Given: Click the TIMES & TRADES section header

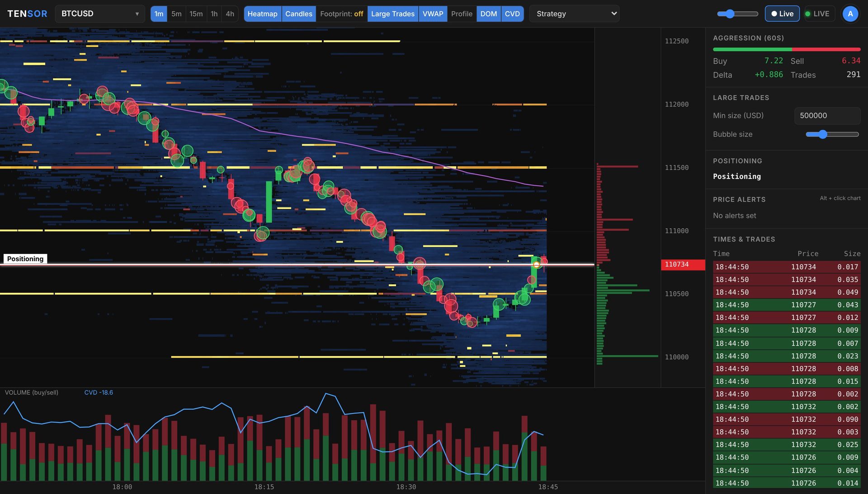Looking at the screenshot, I should point(744,239).
